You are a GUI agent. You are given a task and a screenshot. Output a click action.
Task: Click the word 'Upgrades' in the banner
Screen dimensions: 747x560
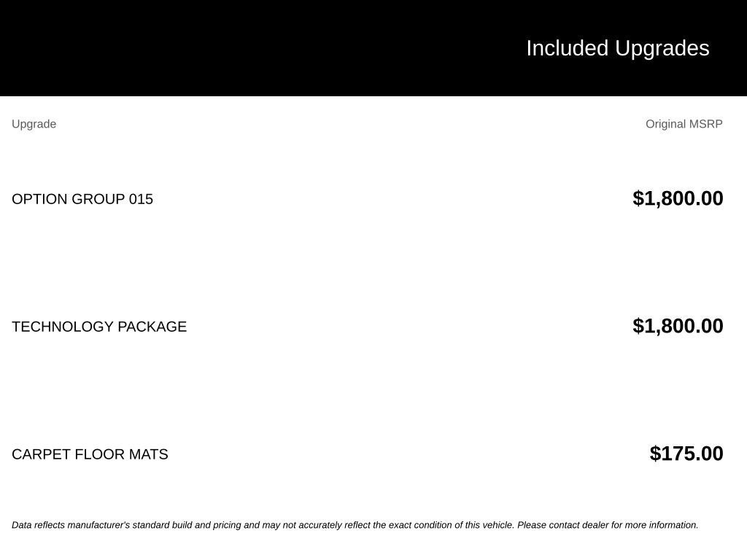(662, 49)
